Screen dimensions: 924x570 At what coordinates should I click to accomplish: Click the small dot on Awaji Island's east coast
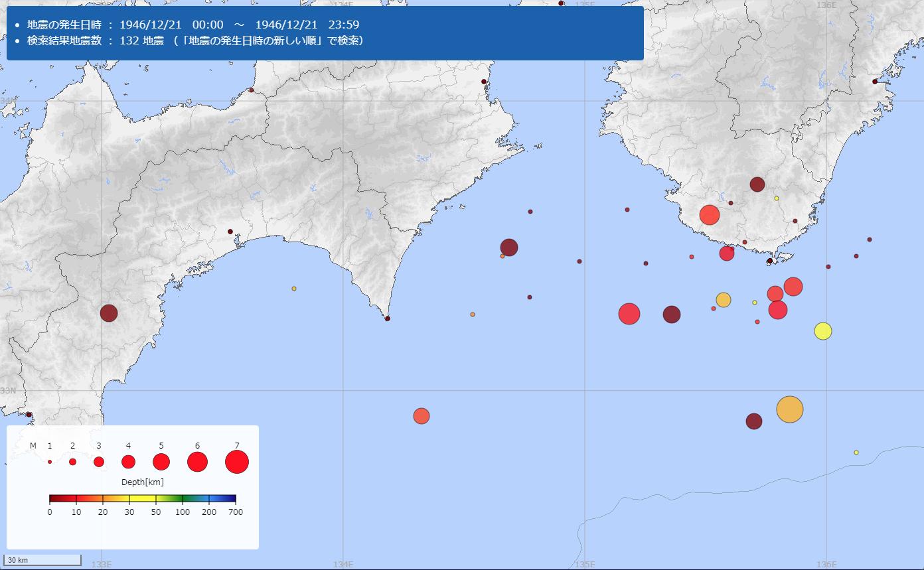point(484,82)
